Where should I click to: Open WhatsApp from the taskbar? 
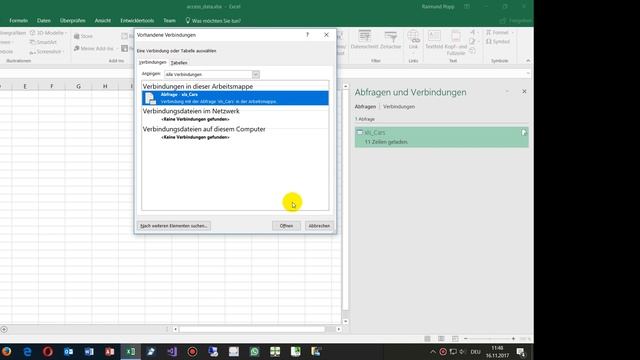pyautogui.click(x=254, y=351)
